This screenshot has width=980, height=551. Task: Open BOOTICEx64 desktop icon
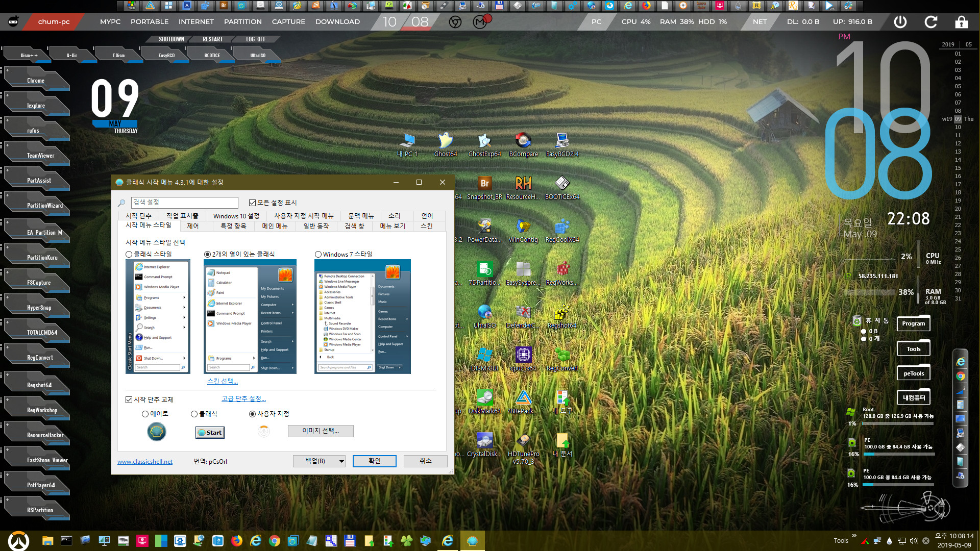coord(562,187)
